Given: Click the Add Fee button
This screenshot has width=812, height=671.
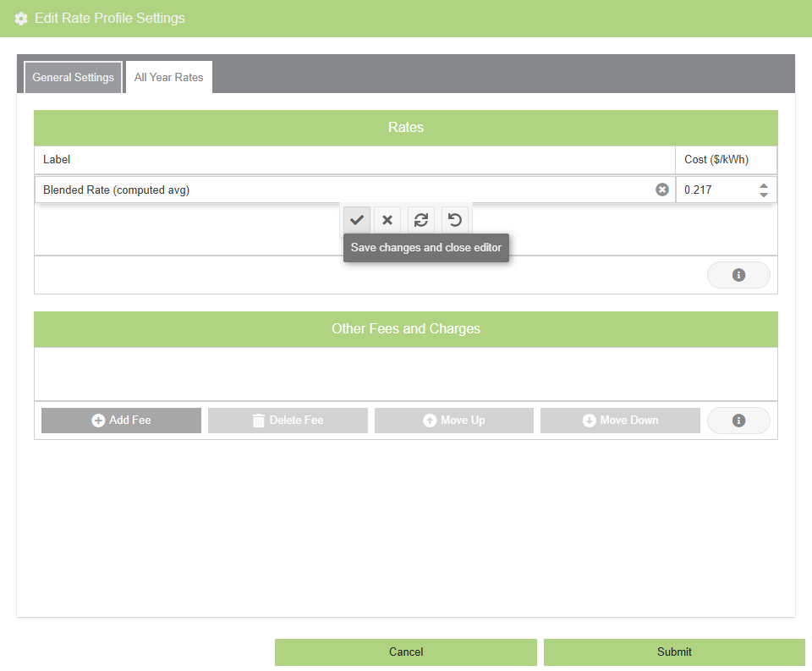Looking at the screenshot, I should pyautogui.click(x=121, y=420).
